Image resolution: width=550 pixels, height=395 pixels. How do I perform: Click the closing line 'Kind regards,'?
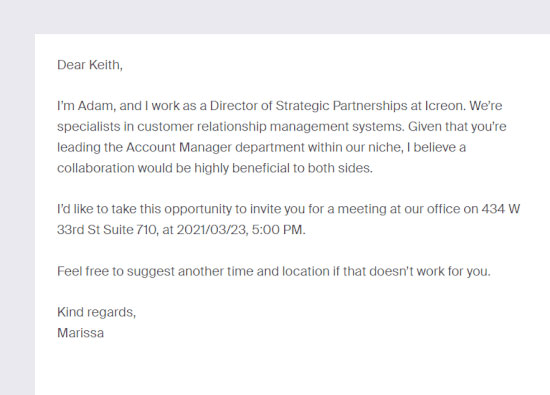coord(96,312)
